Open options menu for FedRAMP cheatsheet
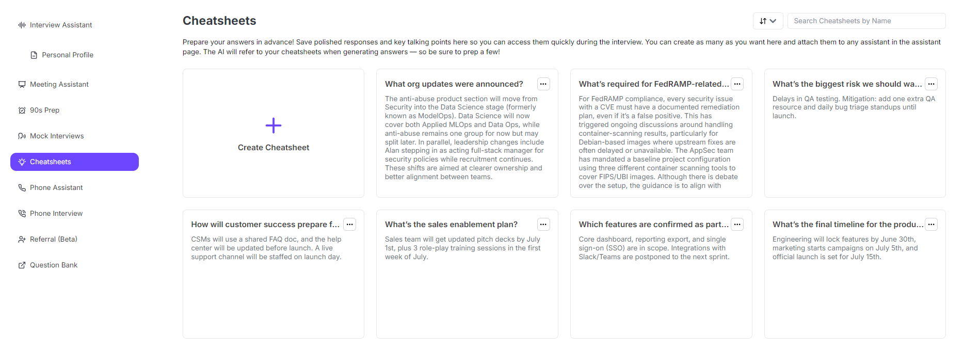The image size is (980, 349). point(737,84)
